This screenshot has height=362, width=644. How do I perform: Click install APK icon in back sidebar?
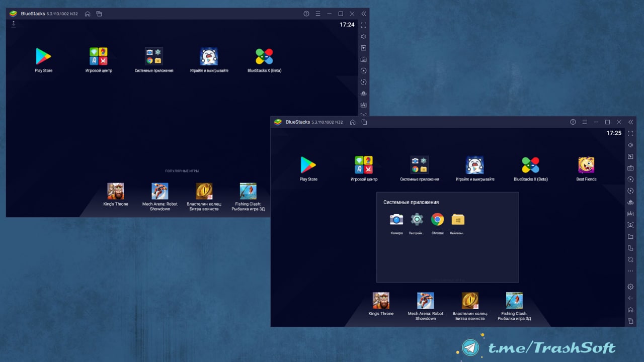tap(363, 105)
